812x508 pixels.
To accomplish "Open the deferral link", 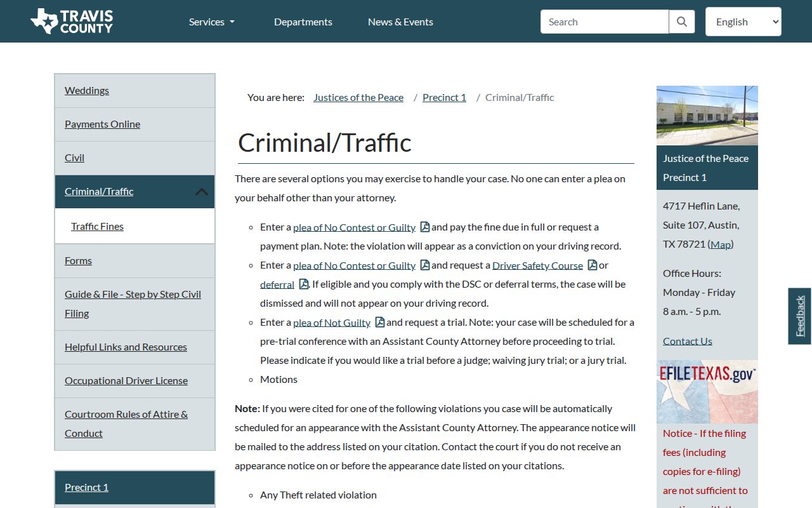I will [277, 284].
